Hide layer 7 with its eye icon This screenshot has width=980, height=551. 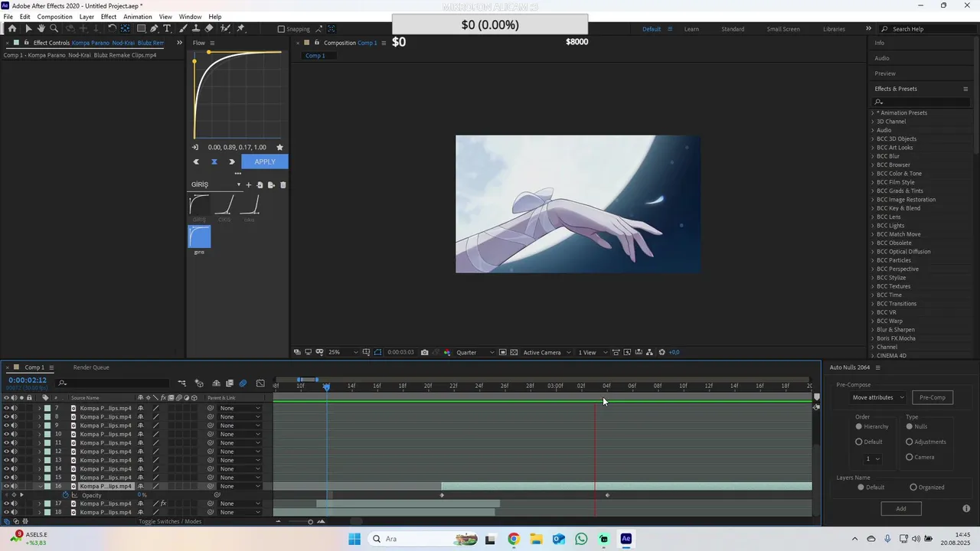click(x=6, y=408)
